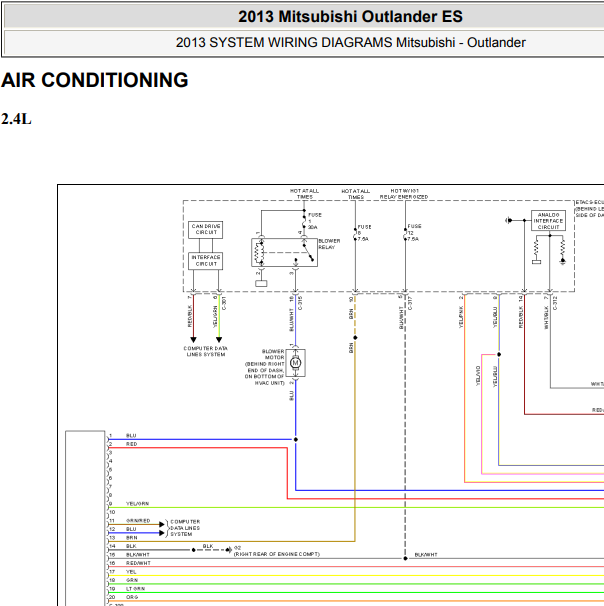The height and width of the screenshot is (606, 604).
Task: Click pin 19 LT GRN wire label
Action: click(135, 589)
